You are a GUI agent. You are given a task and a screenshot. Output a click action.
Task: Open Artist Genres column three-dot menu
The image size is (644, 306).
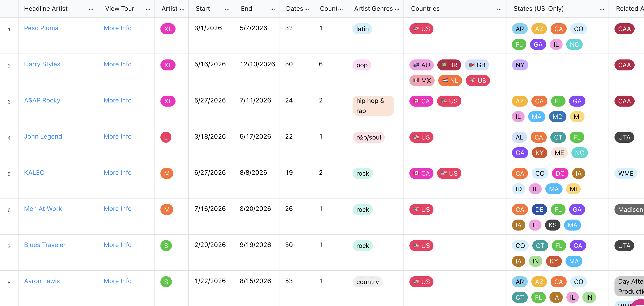pos(397,9)
